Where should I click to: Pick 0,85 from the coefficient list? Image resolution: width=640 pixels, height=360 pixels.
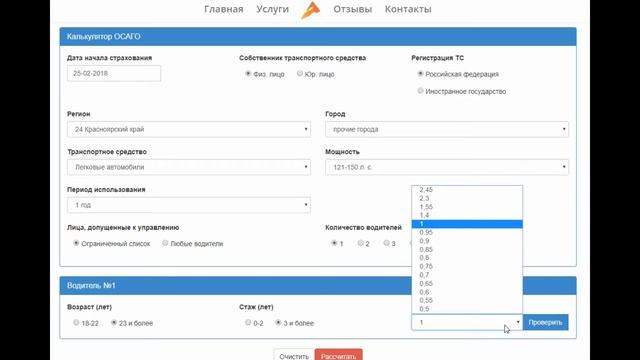[467, 249]
